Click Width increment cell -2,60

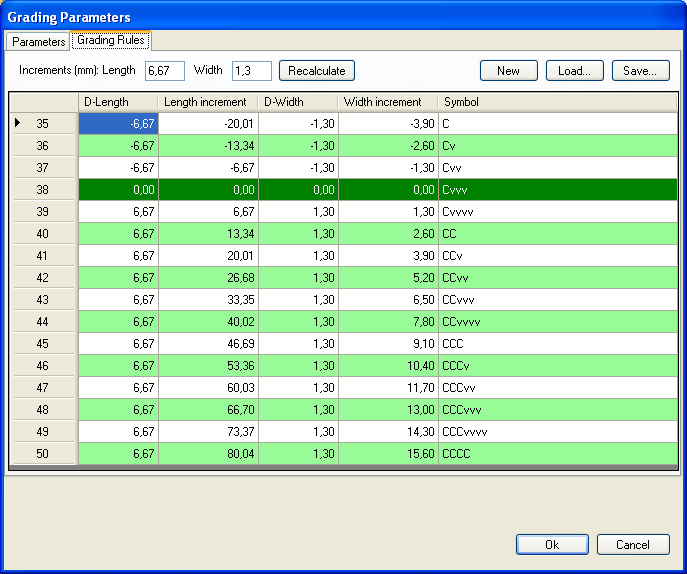pos(388,145)
